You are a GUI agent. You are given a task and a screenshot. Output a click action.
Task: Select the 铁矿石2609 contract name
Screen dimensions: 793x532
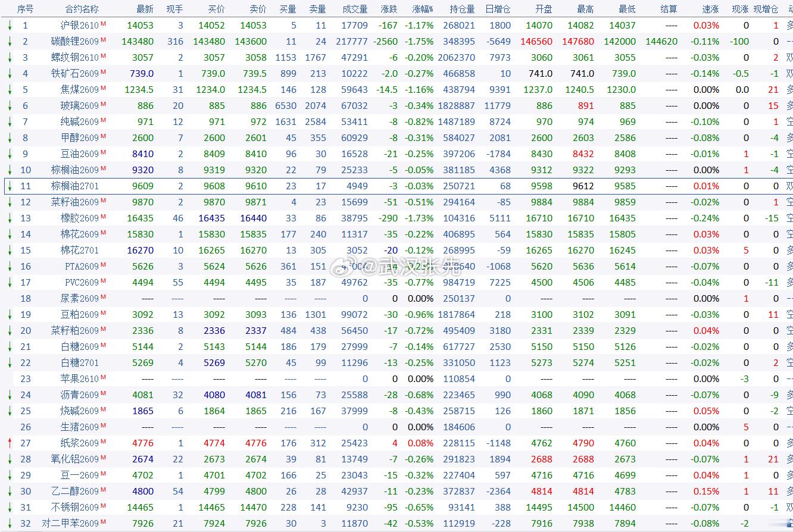click(74, 73)
